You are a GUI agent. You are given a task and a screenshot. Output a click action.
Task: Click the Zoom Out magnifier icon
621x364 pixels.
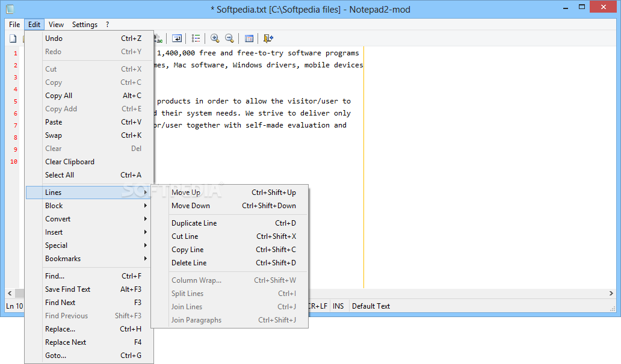229,39
